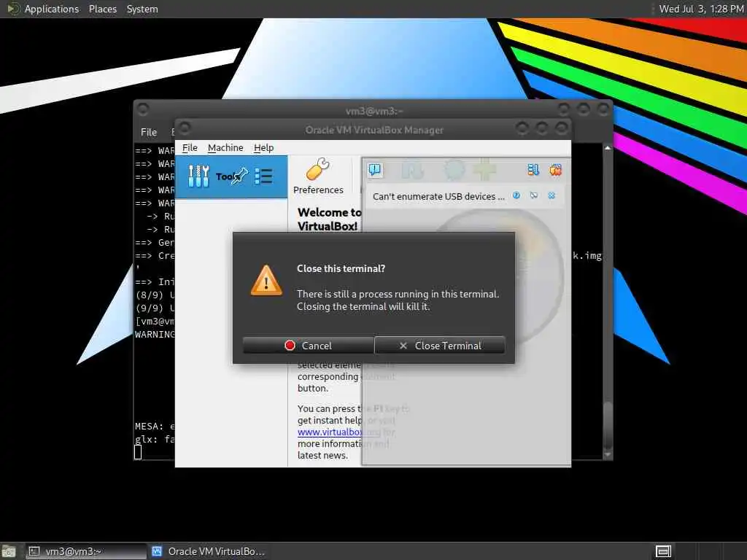Open VirtualBox Machine menu

[x=225, y=147]
